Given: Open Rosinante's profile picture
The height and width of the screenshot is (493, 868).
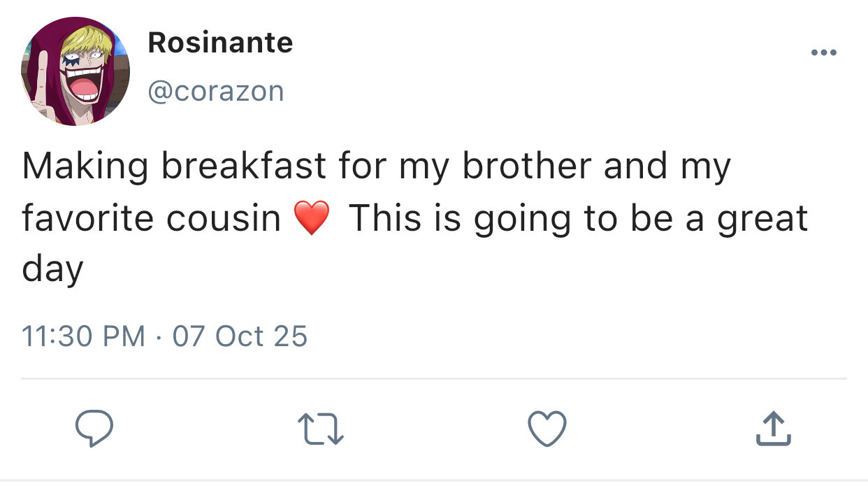Looking at the screenshot, I should point(75,72).
